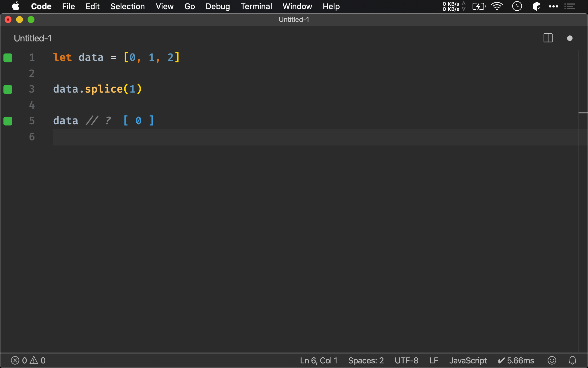Click the UTF-8 encoding button in status bar
The height and width of the screenshot is (368, 588).
[x=406, y=360]
